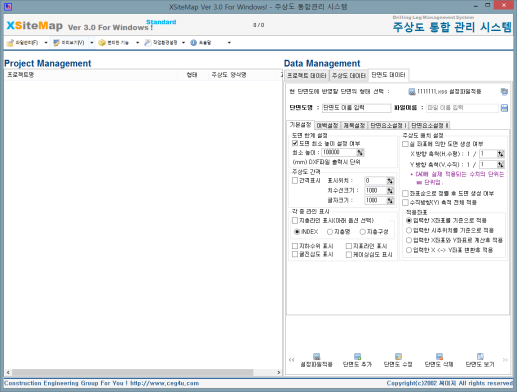Enable the 간격표시 checkbox
Image resolution: width=518 pixels, height=392 pixels.
coord(295,180)
